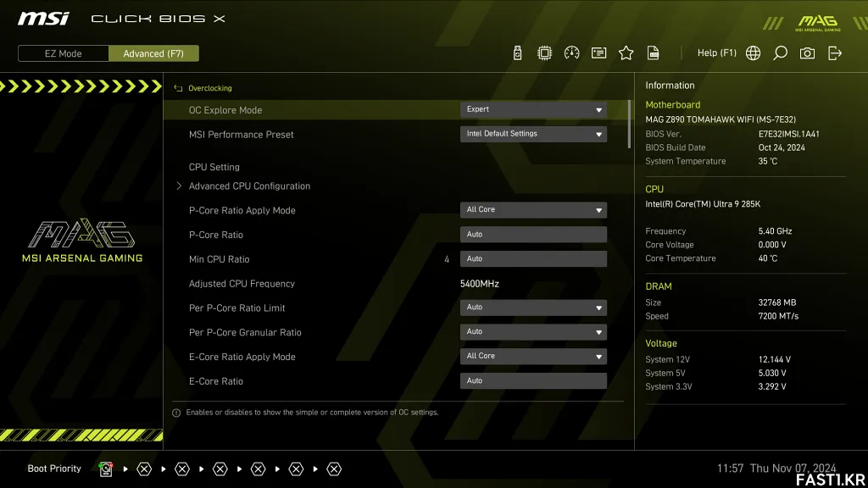Viewport: 868px width, 488px height.
Task: Open the OC Explore Mode dropdown
Action: click(x=533, y=109)
